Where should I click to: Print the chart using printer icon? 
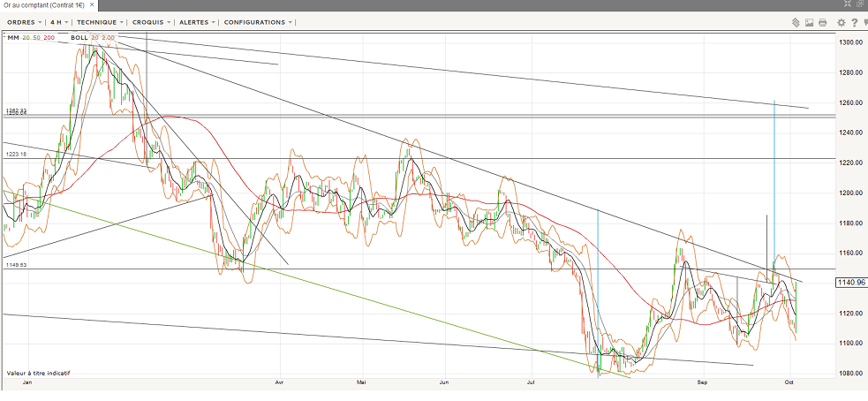[x=822, y=22]
